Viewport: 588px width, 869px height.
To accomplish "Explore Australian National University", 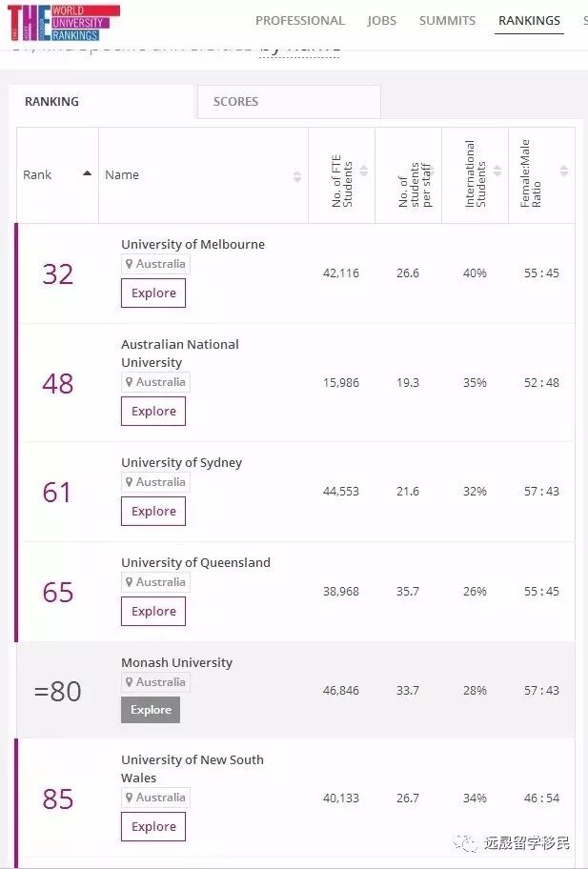I will [153, 412].
